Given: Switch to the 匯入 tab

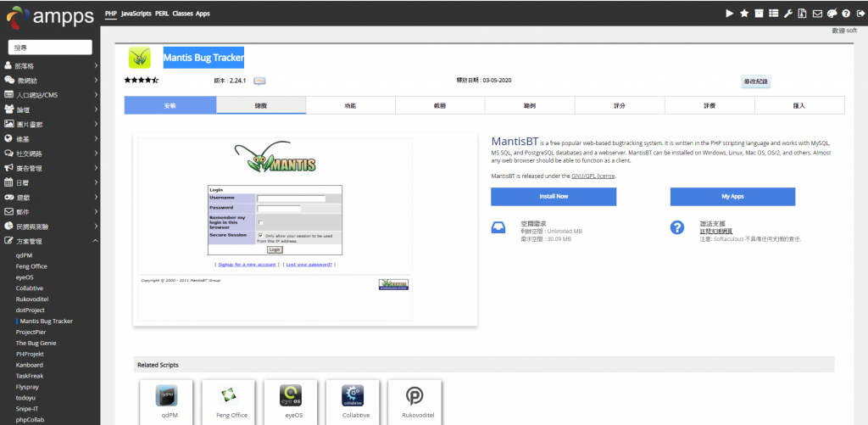Looking at the screenshot, I should (799, 105).
